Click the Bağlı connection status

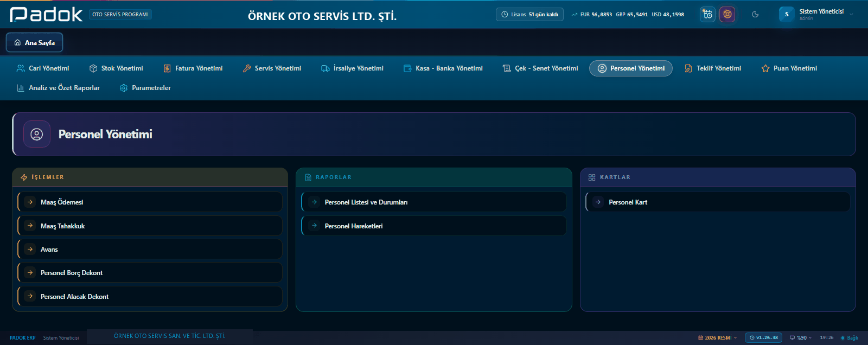pyautogui.click(x=850, y=337)
